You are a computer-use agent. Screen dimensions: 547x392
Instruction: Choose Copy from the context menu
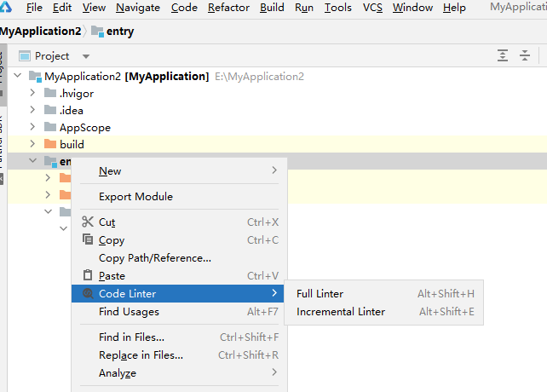(179, 240)
